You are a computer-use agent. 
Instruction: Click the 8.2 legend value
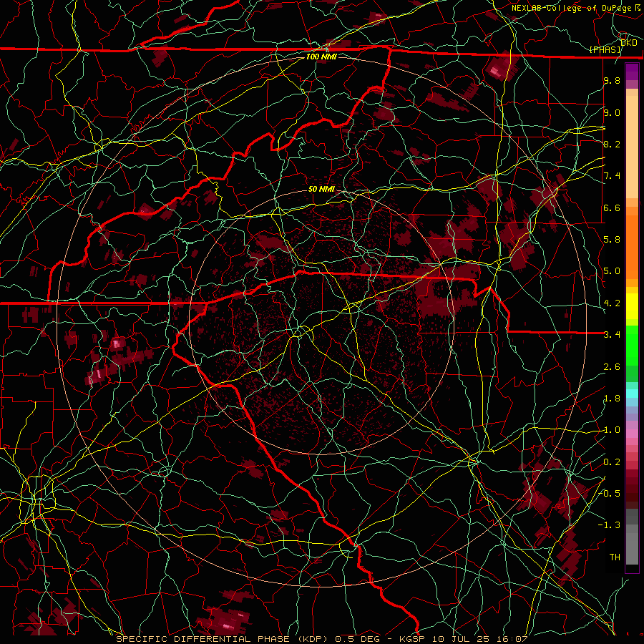pyautogui.click(x=612, y=145)
